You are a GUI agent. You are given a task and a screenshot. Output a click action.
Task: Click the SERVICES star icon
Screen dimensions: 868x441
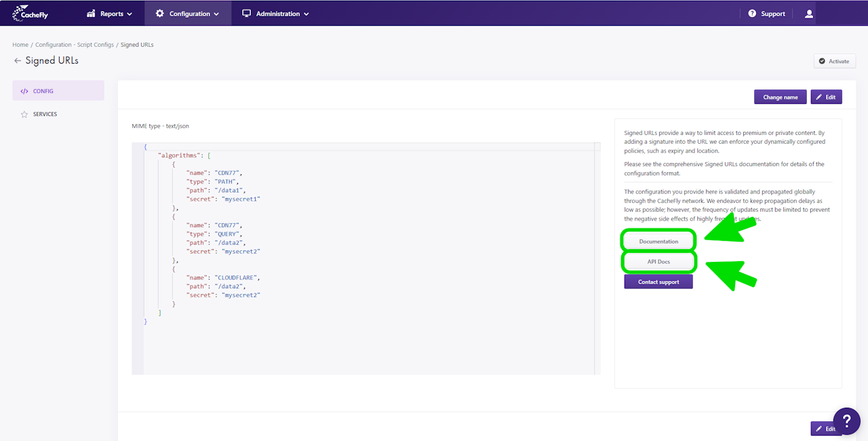pos(24,114)
